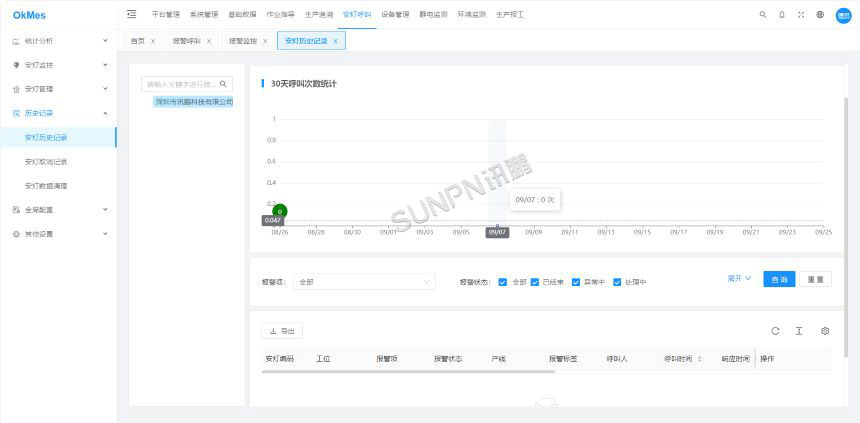Close the 安灯历史记录 tab
860x423 pixels.
[x=335, y=41]
